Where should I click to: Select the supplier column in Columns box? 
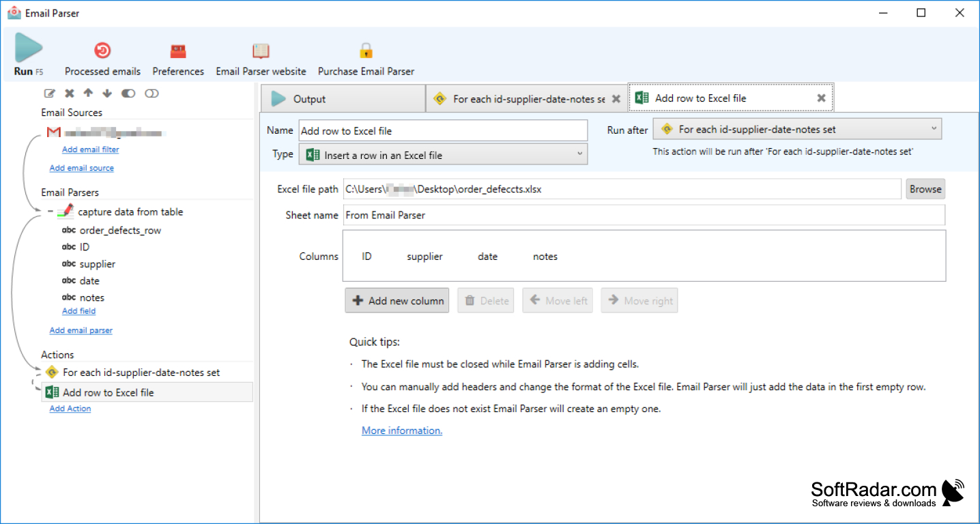pos(424,257)
